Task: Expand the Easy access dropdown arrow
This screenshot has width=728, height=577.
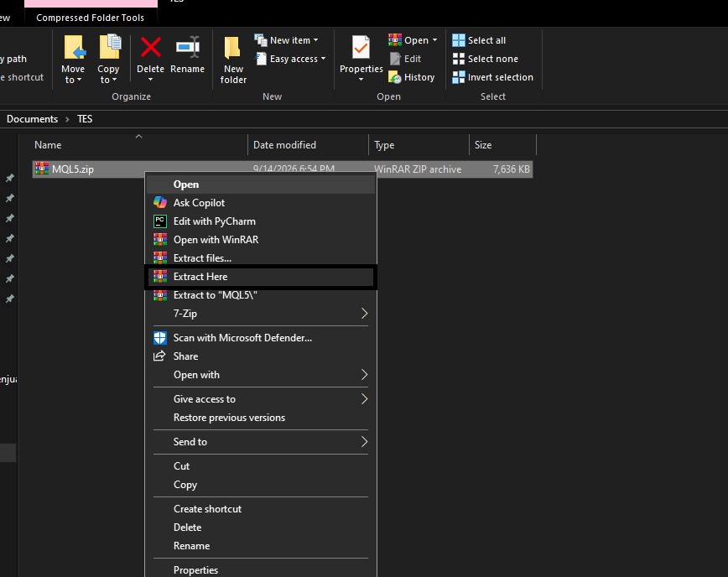Action: (x=323, y=59)
